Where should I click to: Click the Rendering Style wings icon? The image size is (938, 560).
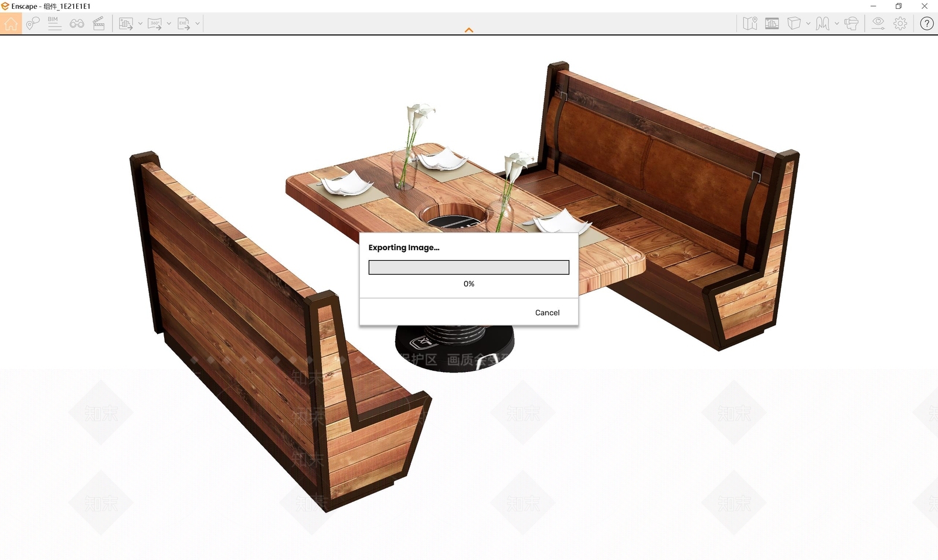pyautogui.click(x=823, y=23)
